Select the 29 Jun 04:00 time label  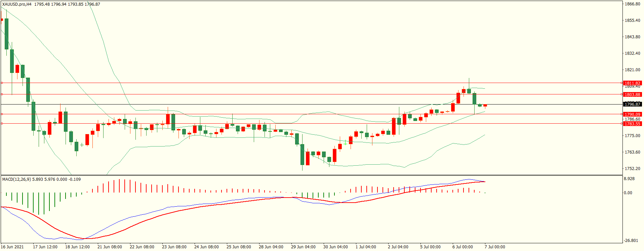click(x=303, y=247)
